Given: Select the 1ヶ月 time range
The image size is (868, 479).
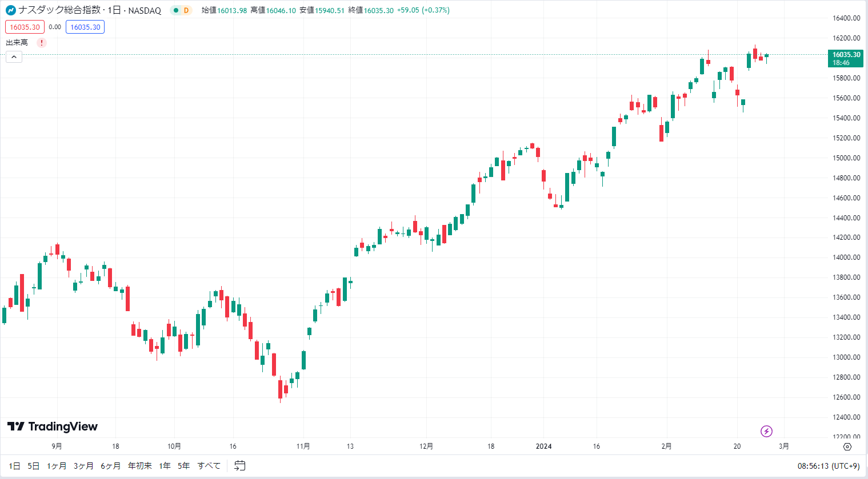Looking at the screenshot, I should tap(57, 466).
